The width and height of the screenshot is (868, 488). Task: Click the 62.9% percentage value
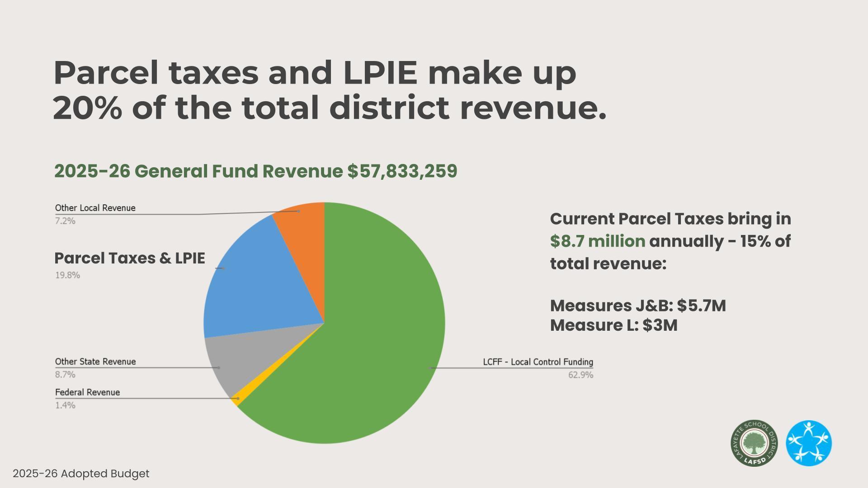click(580, 375)
